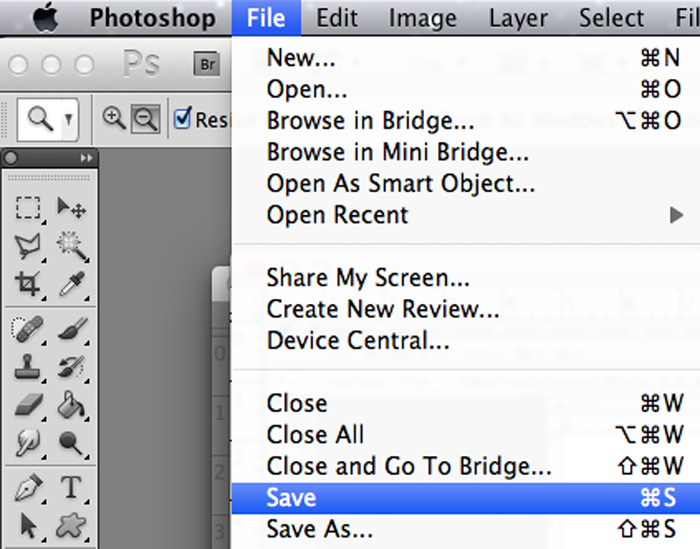
Task: Switch to Zoom Out mode
Action: point(146,119)
